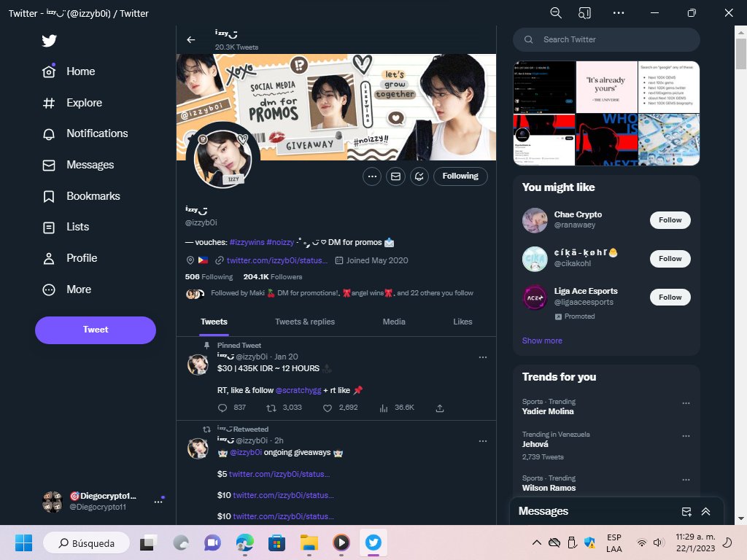Image resolution: width=747 pixels, height=560 pixels.
Task: Expand the Messages drawer
Action: coord(705,512)
